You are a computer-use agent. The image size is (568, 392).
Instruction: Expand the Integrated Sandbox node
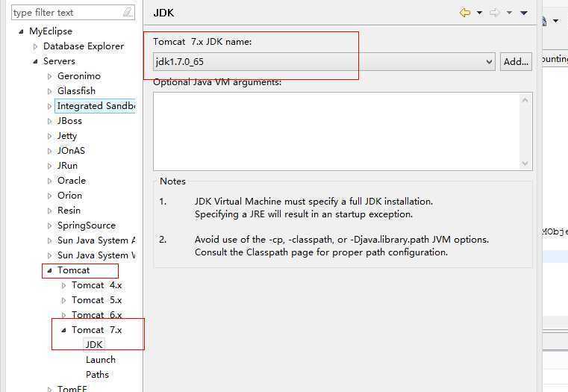click(49, 106)
